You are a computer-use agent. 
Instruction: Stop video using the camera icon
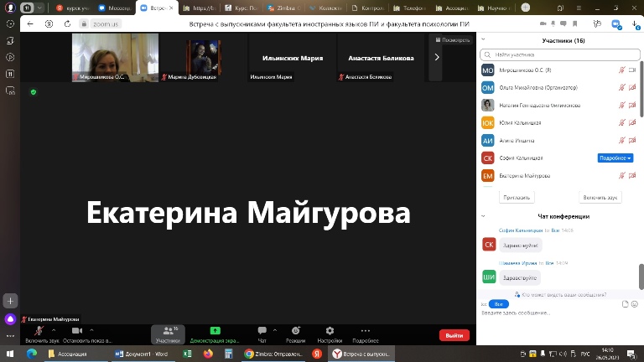(76, 331)
